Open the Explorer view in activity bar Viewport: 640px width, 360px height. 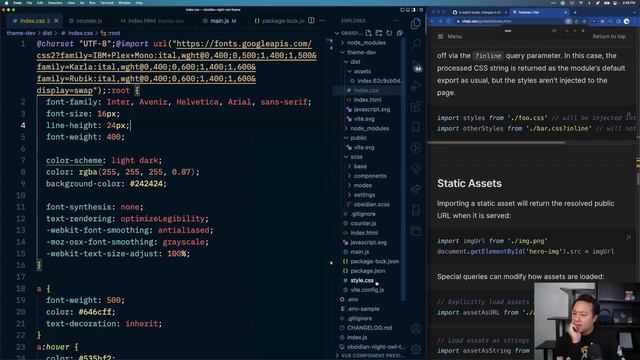pyautogui.click(x=416, y=24)
